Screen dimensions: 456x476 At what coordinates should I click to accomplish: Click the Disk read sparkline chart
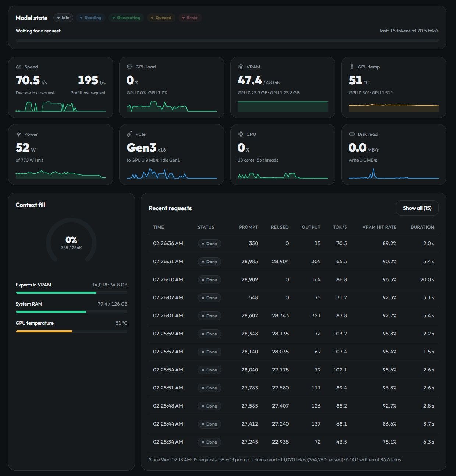394,173
